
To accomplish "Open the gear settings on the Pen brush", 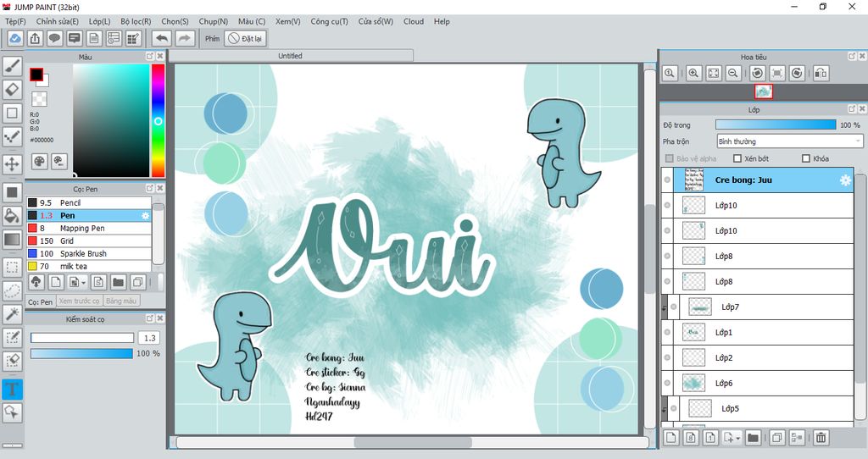I will pyautogui.click(x=145, y=216).
